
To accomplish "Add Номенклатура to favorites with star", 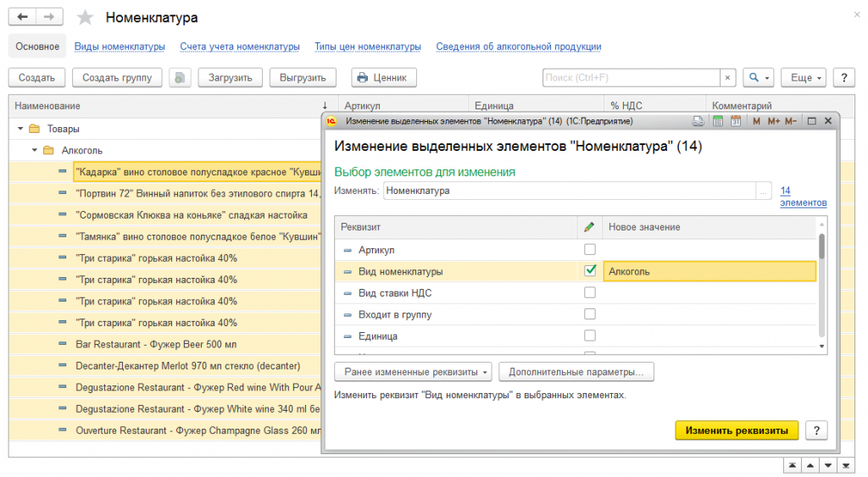I will coord(85,18).
